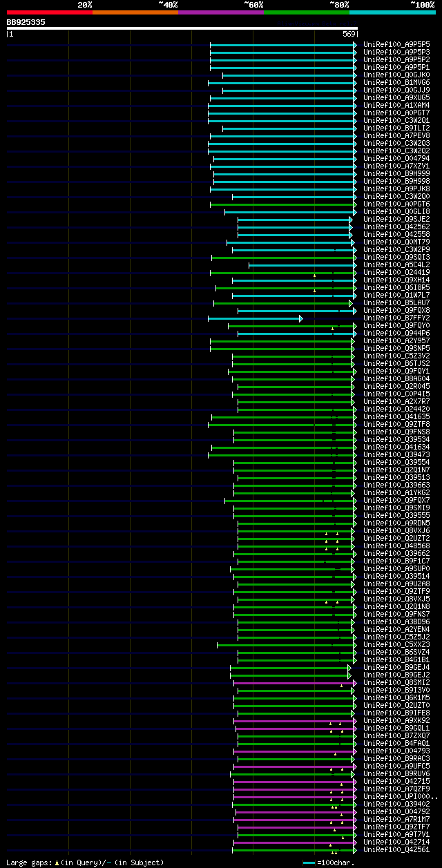Select the UniRef100_A5C4L2 entry
This screenshot has width=442, height=868.
[396, 264]
